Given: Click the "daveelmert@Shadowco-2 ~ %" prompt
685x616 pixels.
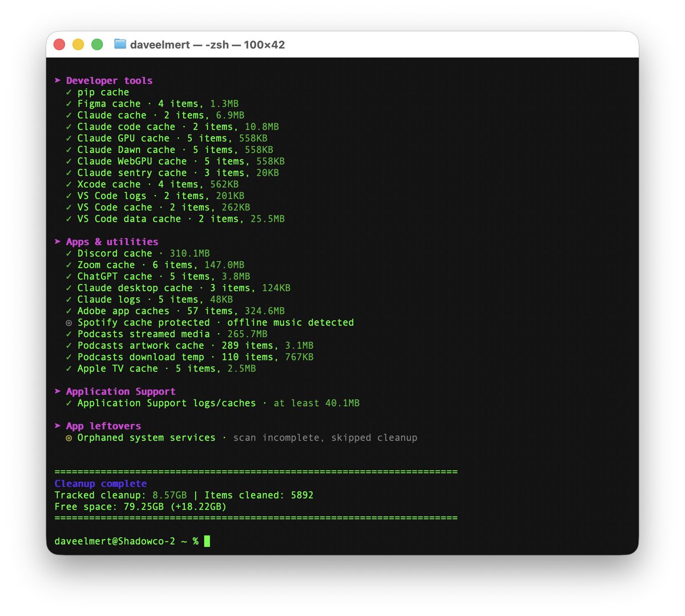Looking at the screenshot, I should click(x=126, y=541).
